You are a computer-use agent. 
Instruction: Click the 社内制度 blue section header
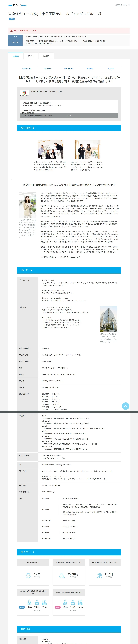click(69, 629)
